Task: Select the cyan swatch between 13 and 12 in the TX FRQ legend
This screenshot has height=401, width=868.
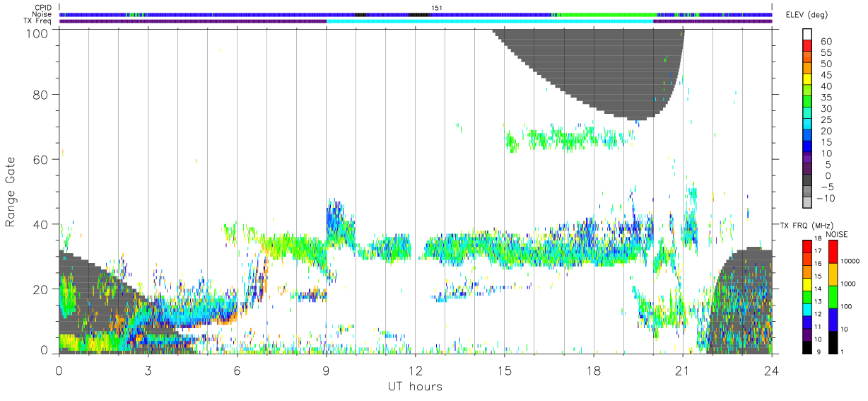Action: pyautogui.click(x=807, y=310)
